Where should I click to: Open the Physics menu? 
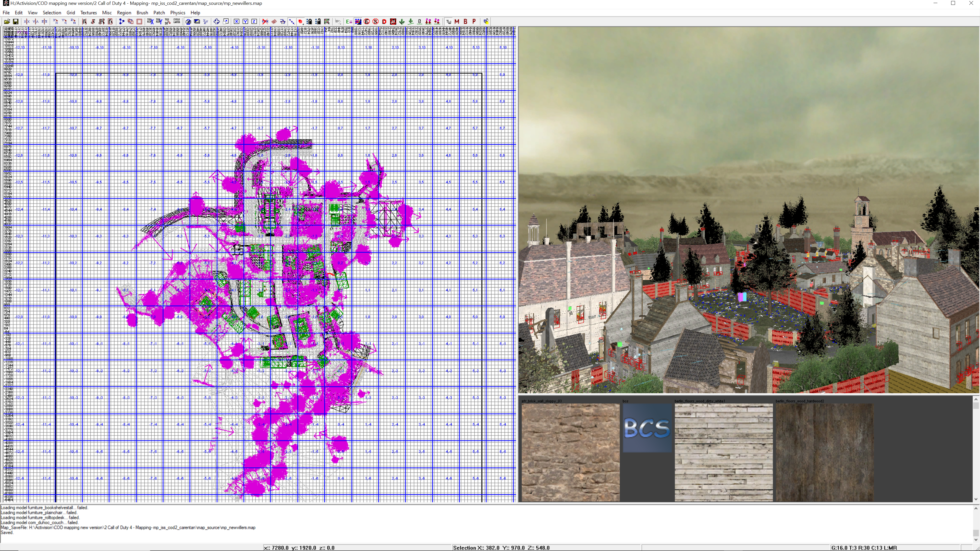178,12
